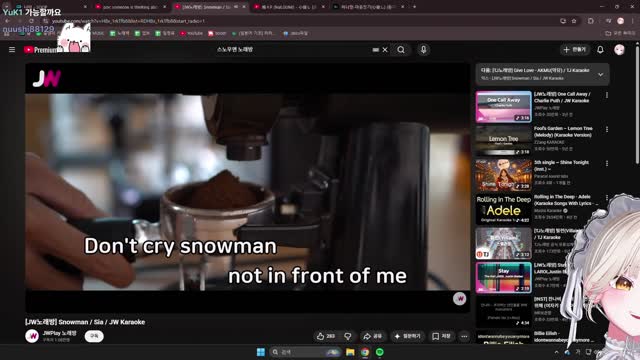Dislike the Snowman karaoke video
Screen dimensions: 640x360
pyautogui.click(x=348, y=336)
